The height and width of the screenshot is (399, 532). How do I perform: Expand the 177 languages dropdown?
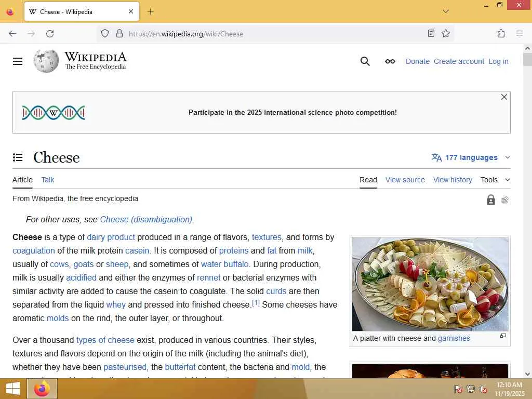471,157
